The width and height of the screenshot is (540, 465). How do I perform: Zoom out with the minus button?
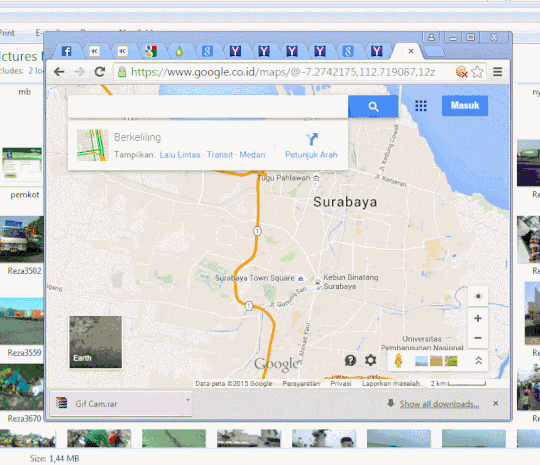[478, 338]
